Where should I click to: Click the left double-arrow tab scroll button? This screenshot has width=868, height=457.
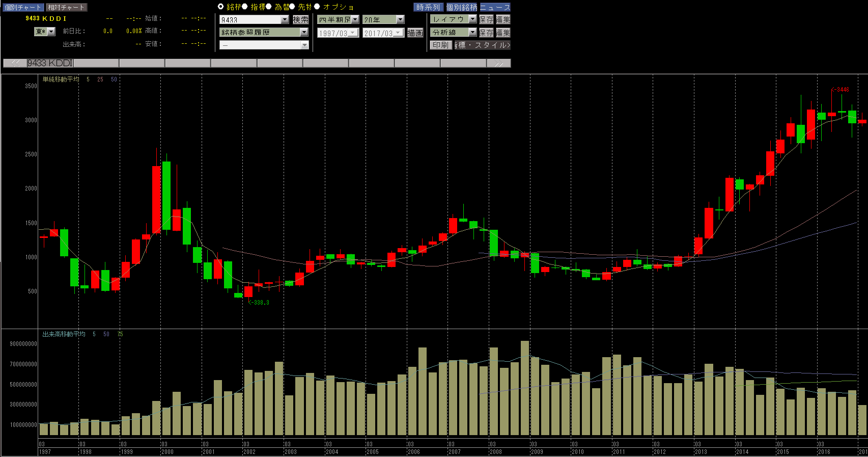15,63
